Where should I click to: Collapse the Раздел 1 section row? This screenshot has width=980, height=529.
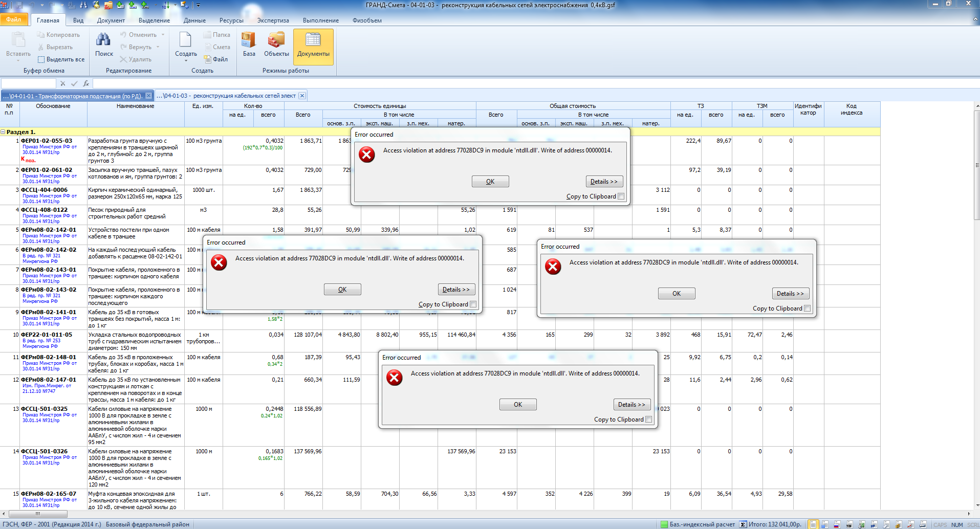click(x=3, y=132)
